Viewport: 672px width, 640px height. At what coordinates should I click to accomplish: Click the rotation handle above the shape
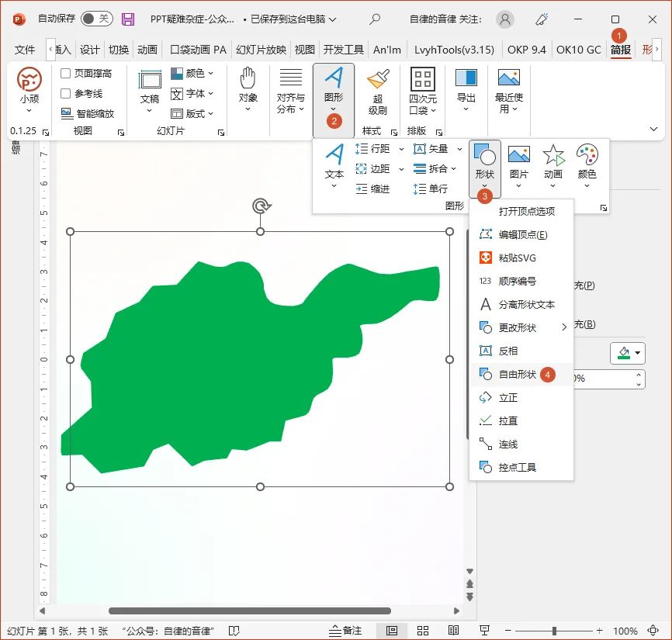pos(261,206)
